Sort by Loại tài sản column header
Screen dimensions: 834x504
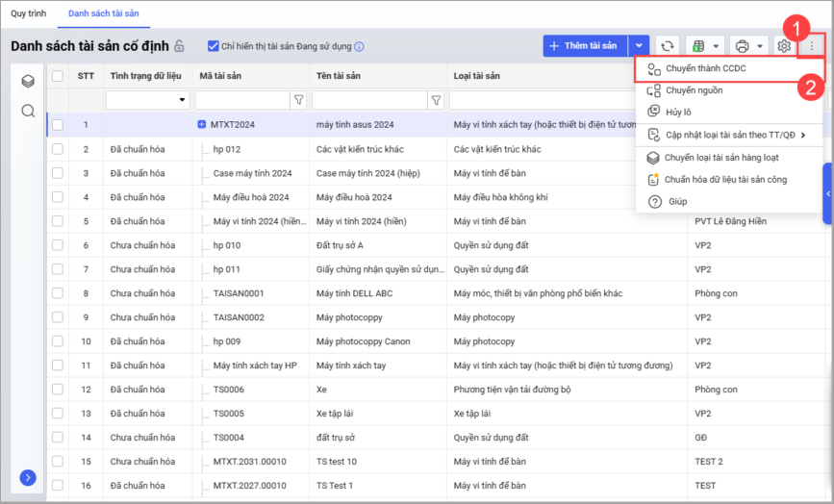click(x=476, y=76)
